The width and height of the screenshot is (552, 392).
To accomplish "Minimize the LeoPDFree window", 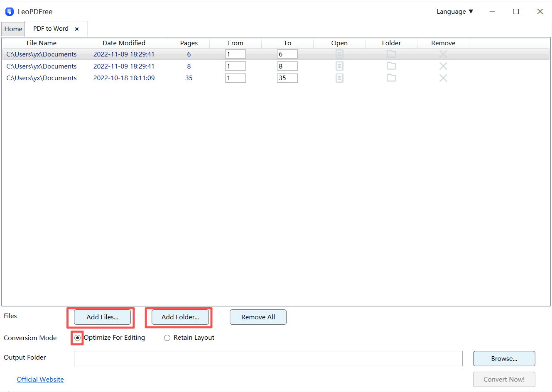I will pyautogui.click(x=492, y=12).
